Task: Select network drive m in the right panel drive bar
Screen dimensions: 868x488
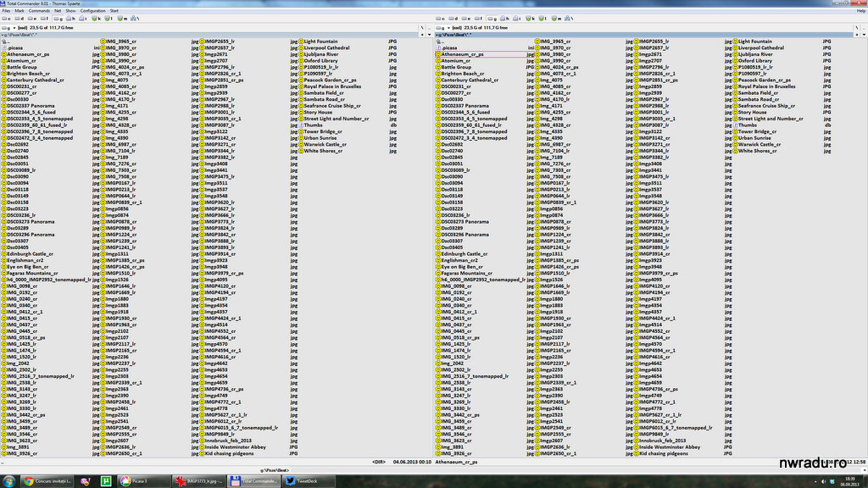Action: tap(556, 19)
